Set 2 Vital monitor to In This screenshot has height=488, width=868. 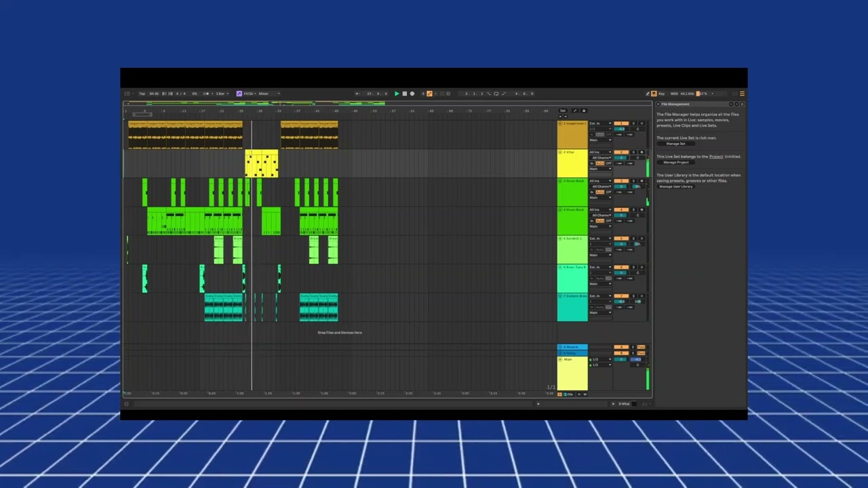coord(592,163)
